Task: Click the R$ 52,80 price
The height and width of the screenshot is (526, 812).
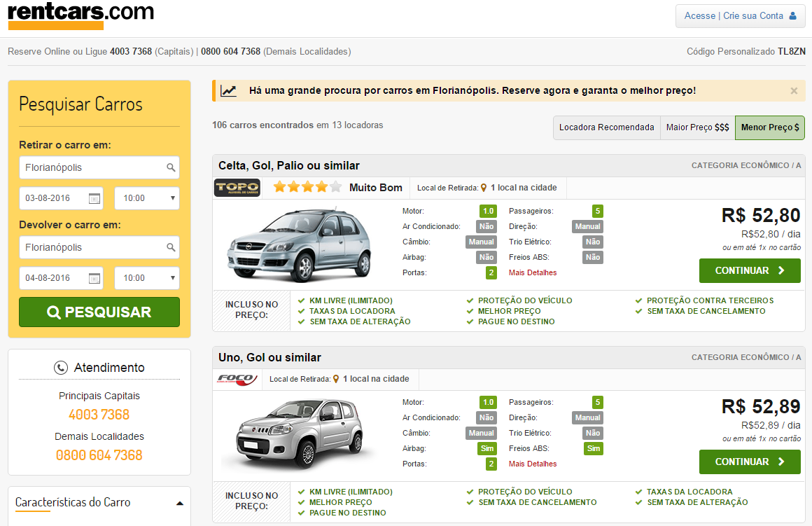Action: coord(761,215)
